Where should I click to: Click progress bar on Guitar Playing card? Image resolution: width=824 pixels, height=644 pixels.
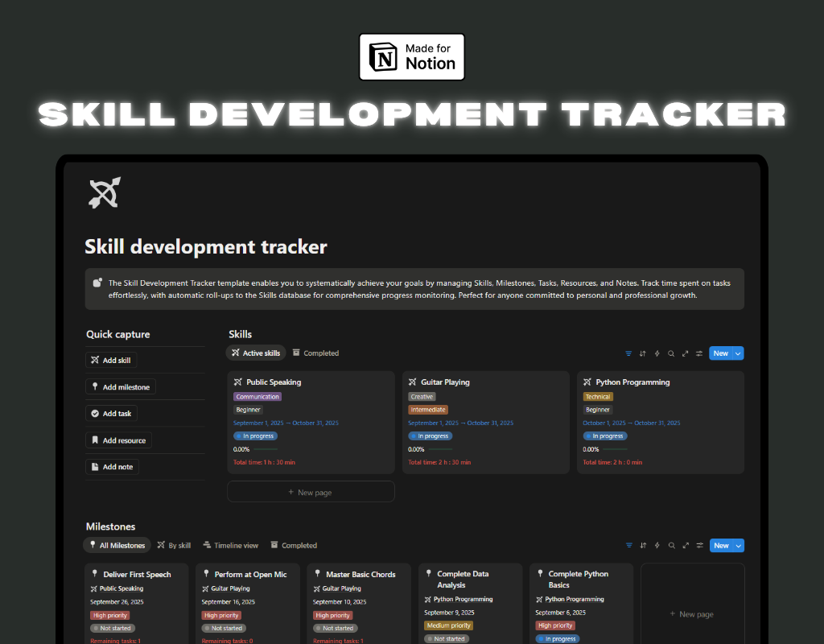click(x=440, y=449)
